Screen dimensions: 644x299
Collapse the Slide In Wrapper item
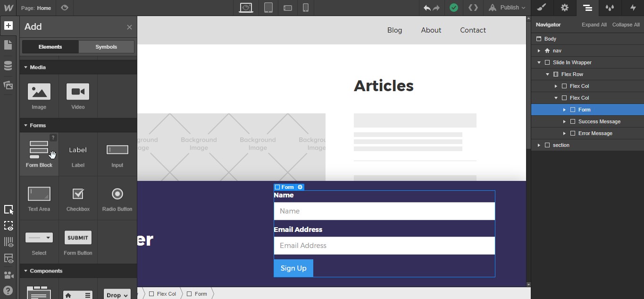pyautogui.click(x=539, y=62)
